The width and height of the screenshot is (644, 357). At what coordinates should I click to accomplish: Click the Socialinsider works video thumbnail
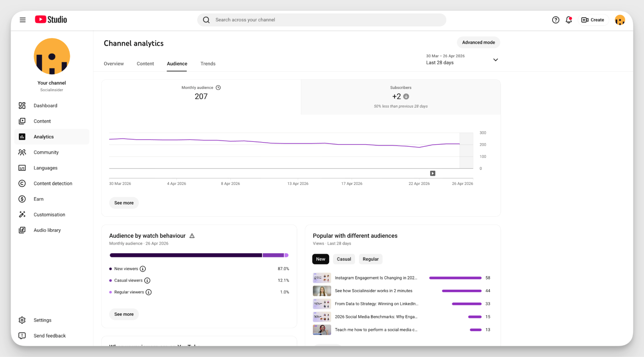[x=322, y=291]
